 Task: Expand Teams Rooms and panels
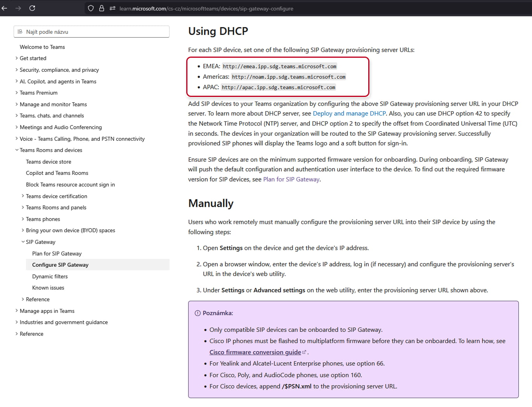tap(56, 207)
